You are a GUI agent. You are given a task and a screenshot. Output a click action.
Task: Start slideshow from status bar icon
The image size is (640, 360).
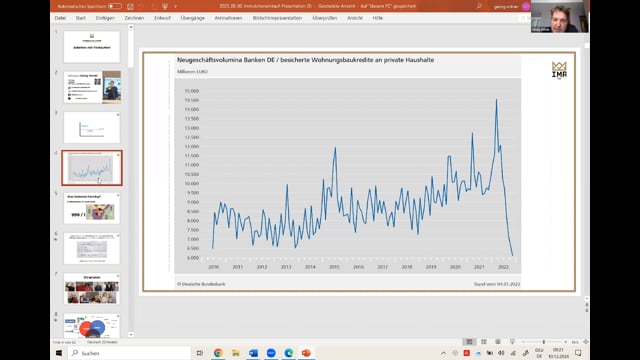(512, 342)
